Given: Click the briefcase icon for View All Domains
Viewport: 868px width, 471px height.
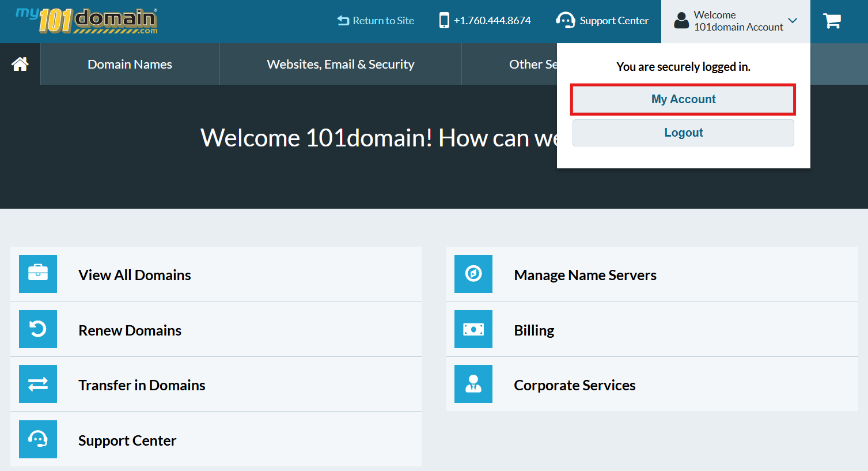Looking at the screenshot, I should 38,274.
